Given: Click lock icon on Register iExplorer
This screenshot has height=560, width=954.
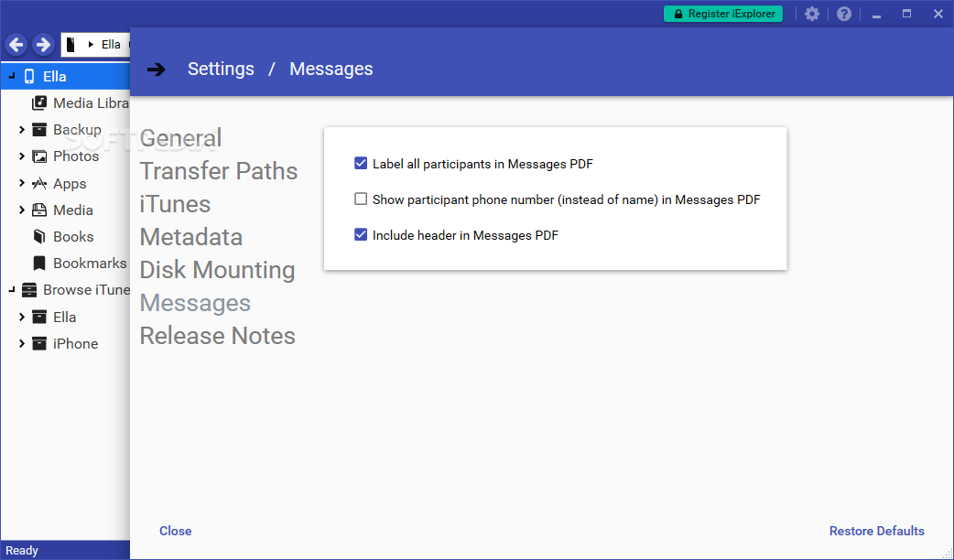Looking at the screenshot, I should pos(678,14).
